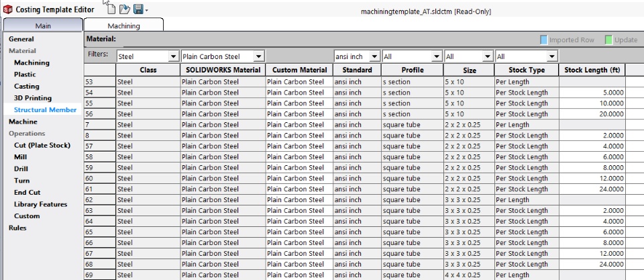The image size is (644, 280).
Task: Open End Cut operation settings
Action: (27, 193)
